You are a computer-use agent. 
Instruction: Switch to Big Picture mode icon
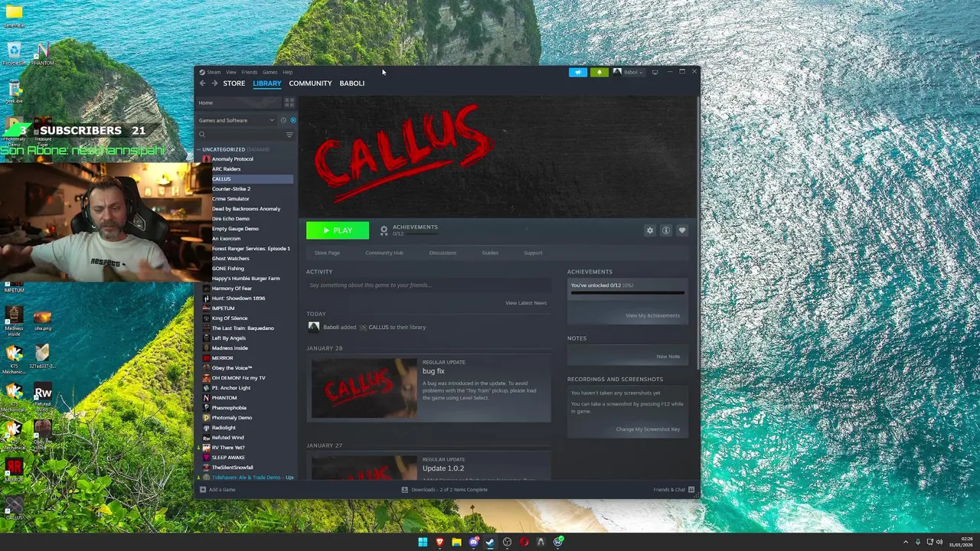655,72
